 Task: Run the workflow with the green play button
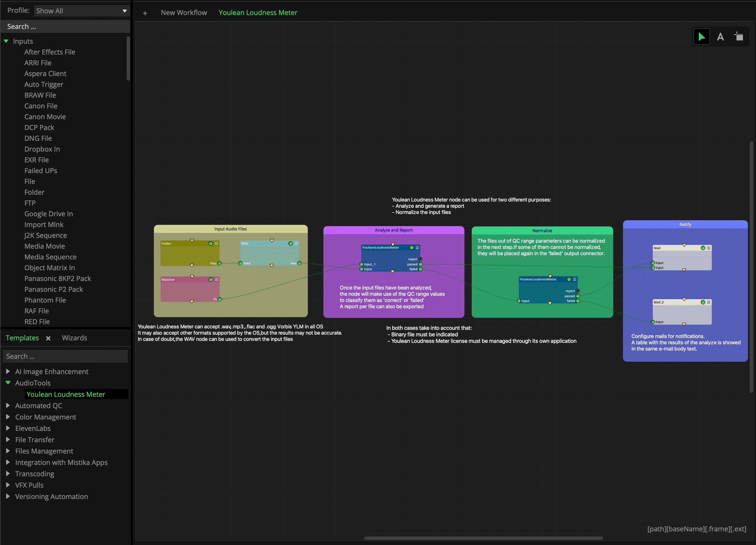701,37
